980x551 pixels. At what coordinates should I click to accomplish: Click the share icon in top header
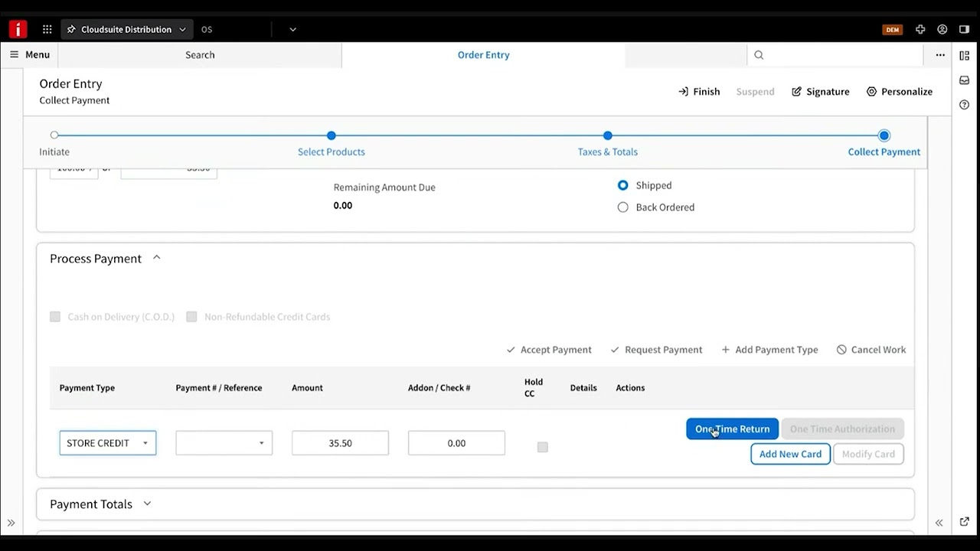coord(964,29)
